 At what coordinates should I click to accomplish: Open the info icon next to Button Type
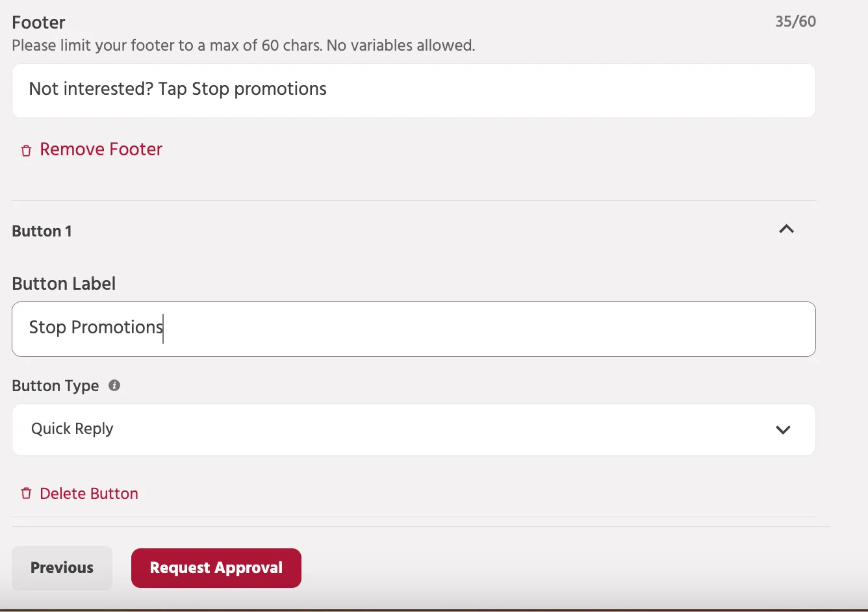[114, 385]
